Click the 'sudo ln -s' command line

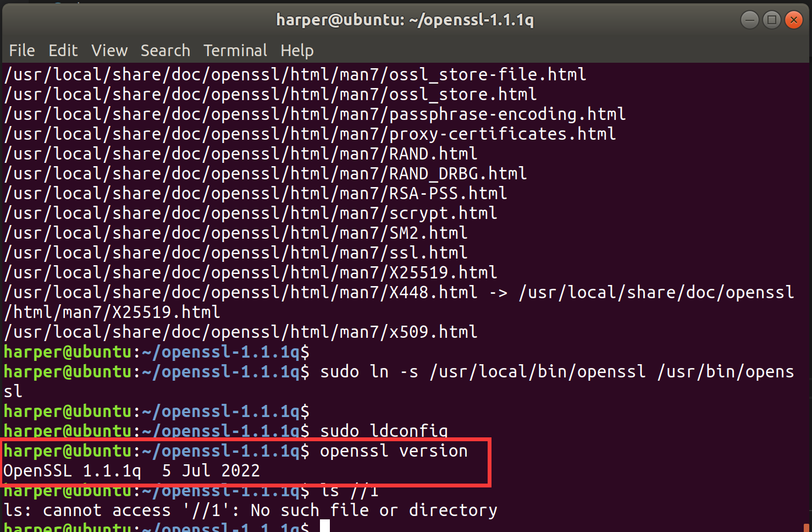[556, 372]
